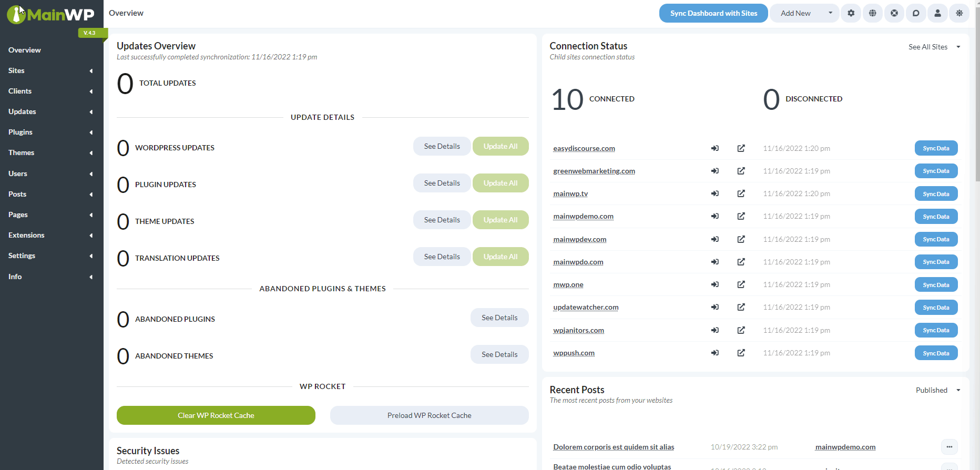Screen dimensions: 980x470
Task: Open Settings in the sidebar
Action: pyautogui.click(x=22, y=256)
